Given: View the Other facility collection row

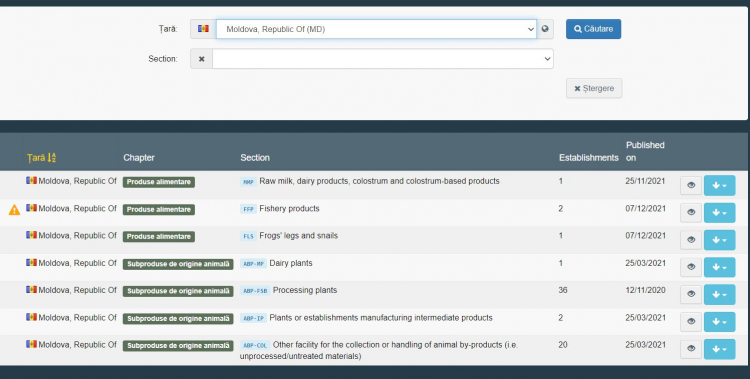Looking at the screenshot, I should coord(691,349).
